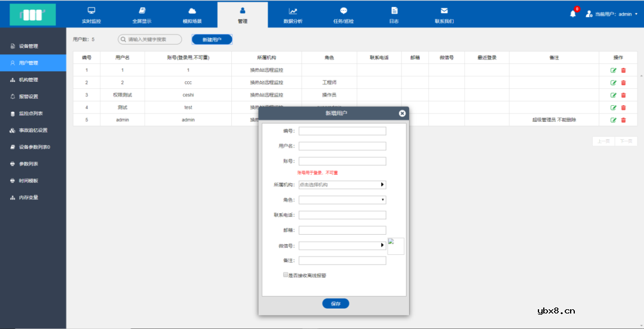The width and height of the screenshot is (644, 329).
Task: Click the 编号 input field in the dialog
Action: click(x=342, y=131)
